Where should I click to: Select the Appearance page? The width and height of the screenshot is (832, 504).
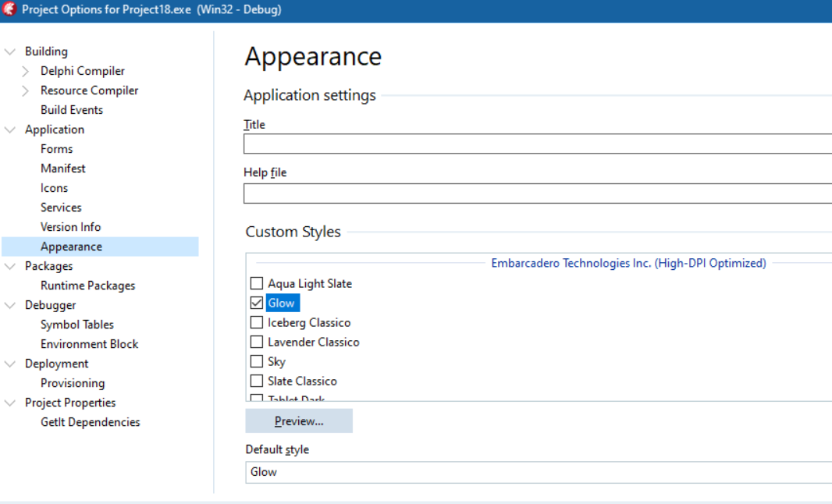pyautogui.click(x=100, y=247)
